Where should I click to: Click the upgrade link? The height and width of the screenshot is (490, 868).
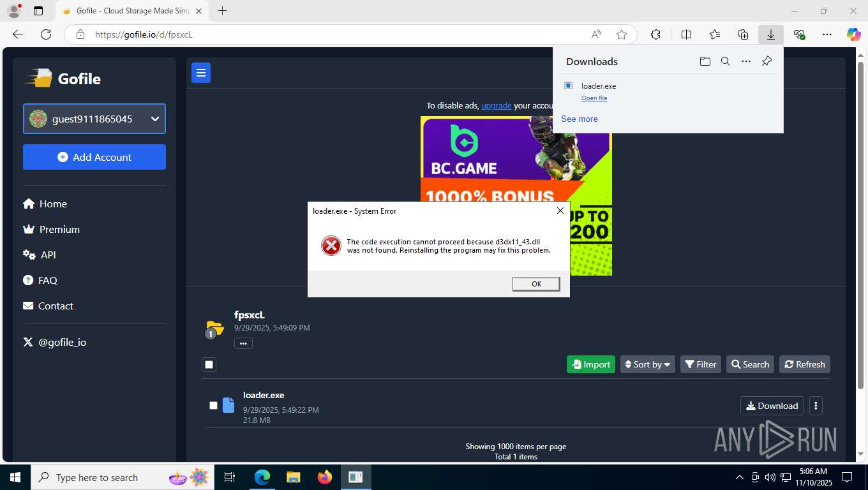click(497, 105)
